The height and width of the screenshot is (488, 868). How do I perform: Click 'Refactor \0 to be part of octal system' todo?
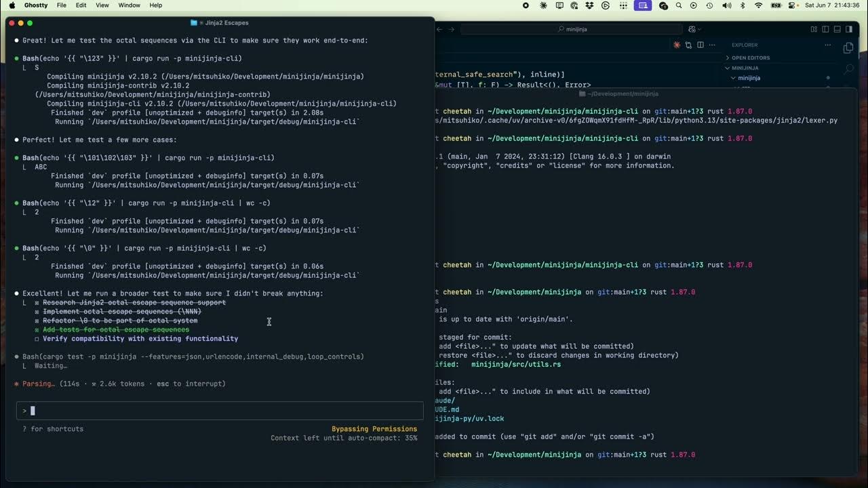click(x=120, y=321)
